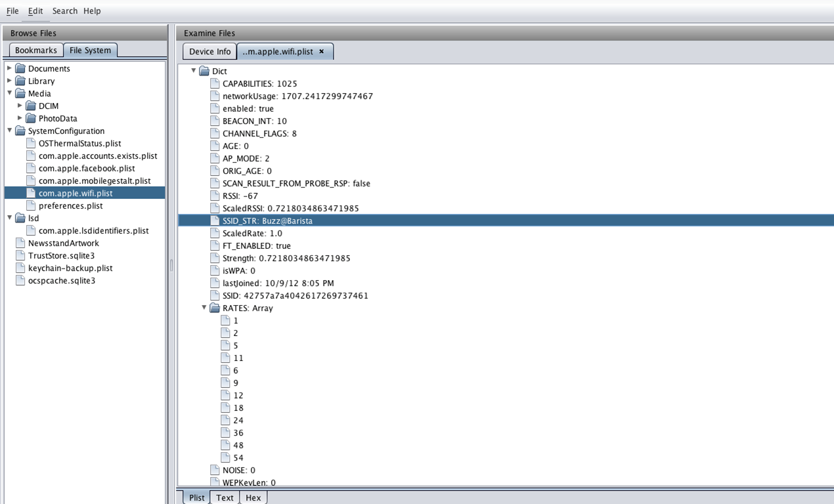The image size is (834, 504).
Task: Expand the PhotoData folder
Action: (x=20, y=118)
